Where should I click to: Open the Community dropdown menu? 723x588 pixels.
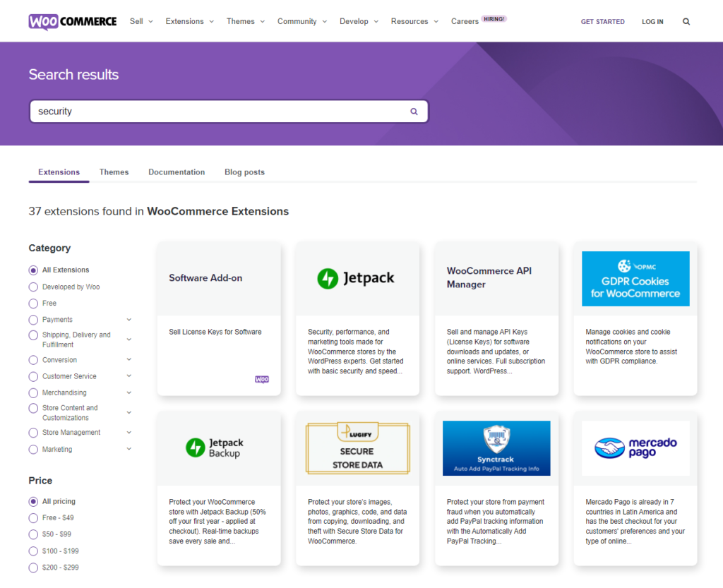302,22
